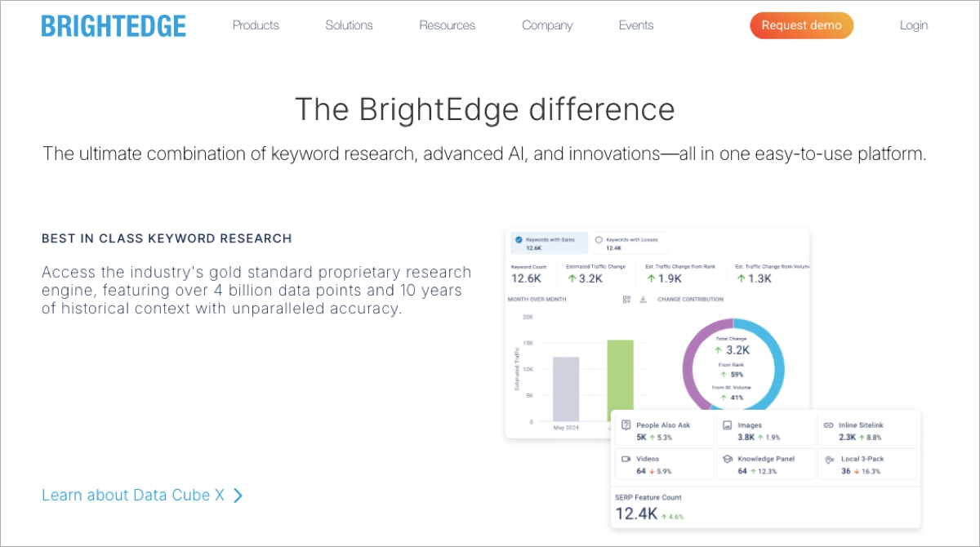Open the Products dropdown
The image size is (980, 547).
pos(256,25)
